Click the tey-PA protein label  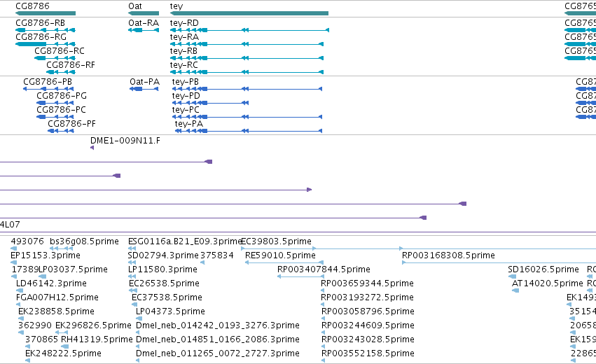click(x=189, y=124)
